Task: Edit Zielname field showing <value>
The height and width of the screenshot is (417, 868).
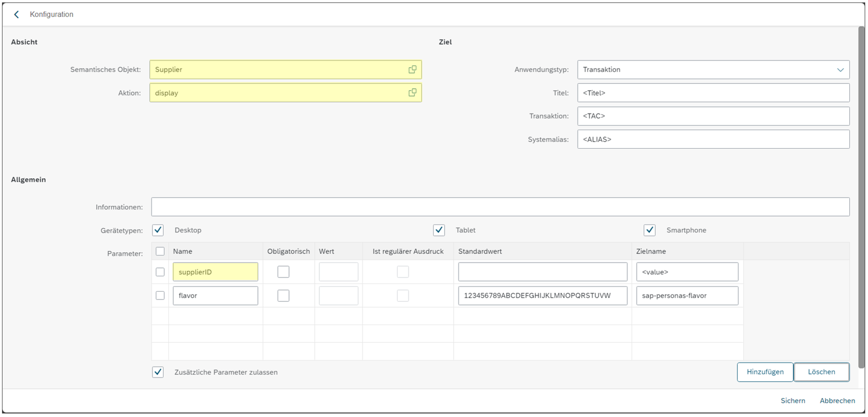Action: click(x=687, y=272)
